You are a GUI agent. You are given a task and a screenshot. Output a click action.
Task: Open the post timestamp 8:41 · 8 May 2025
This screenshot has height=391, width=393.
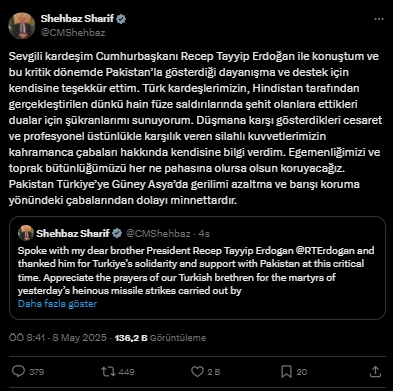pos(58,338)
